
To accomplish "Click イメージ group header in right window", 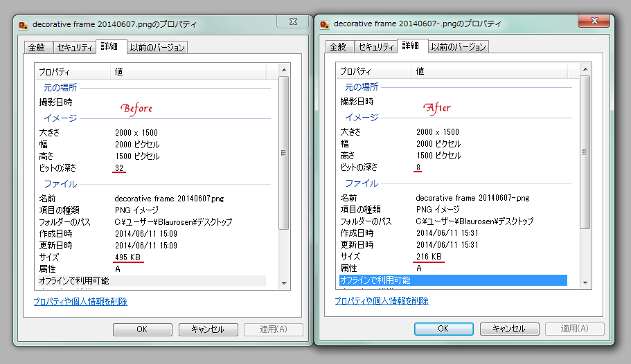I will click(x=362, y=118).
